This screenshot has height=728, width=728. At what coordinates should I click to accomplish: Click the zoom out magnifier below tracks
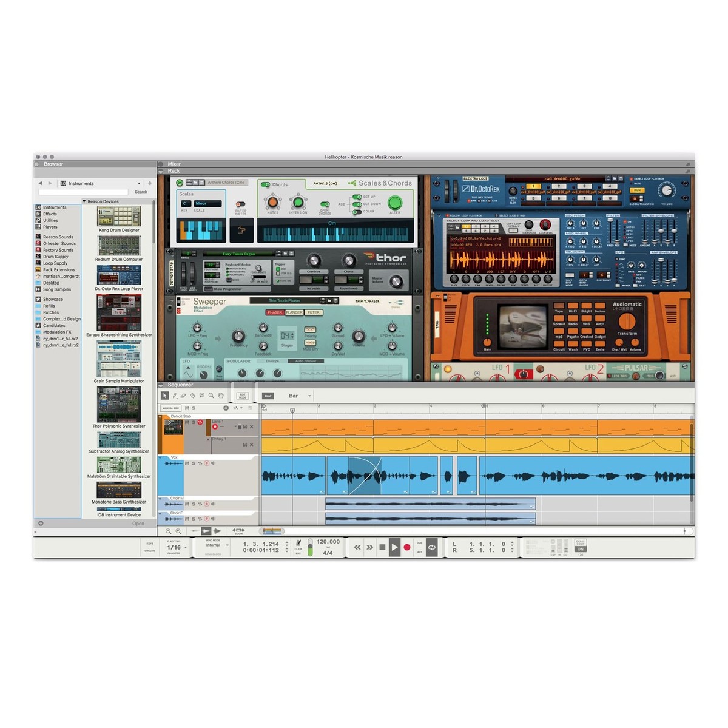tap(169, 531)
